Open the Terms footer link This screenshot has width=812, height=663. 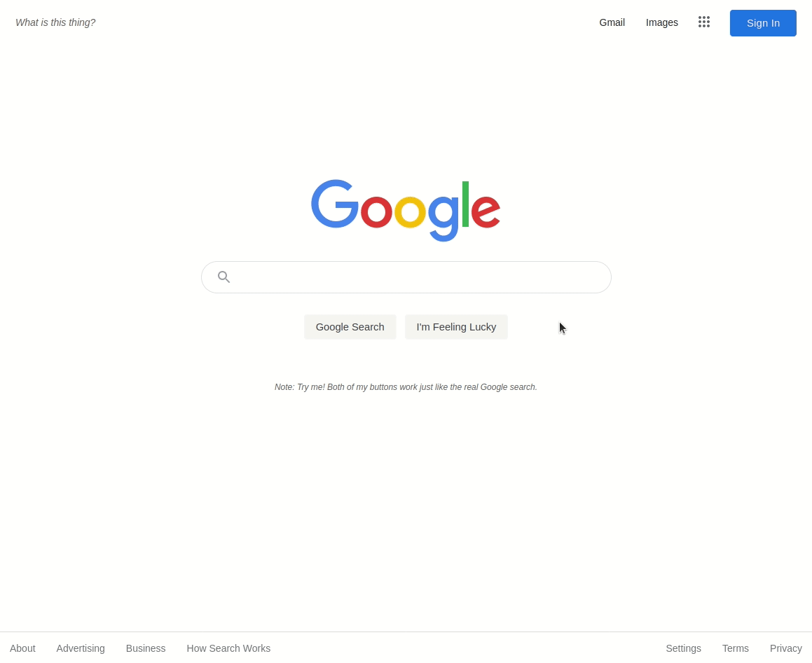(736, 648)
